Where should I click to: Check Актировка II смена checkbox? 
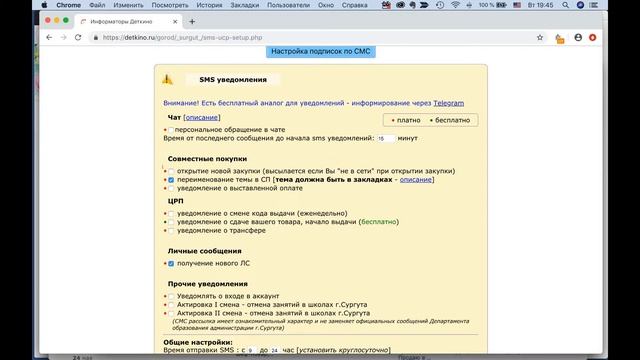click(171, 313)
